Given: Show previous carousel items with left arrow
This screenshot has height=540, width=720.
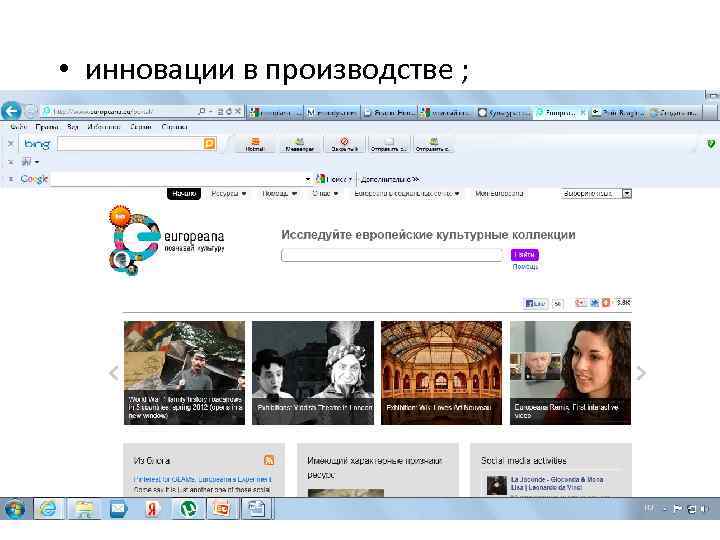Looking at the screenshot, I should click(x=113, y=373).
